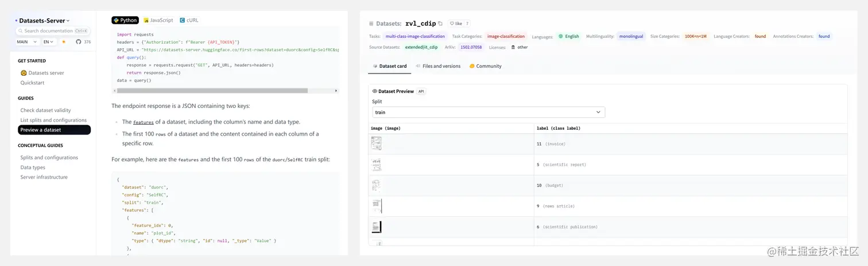Open Splits and configurations conceptual guide
The image size is (868, 266).
click(49, 157)
